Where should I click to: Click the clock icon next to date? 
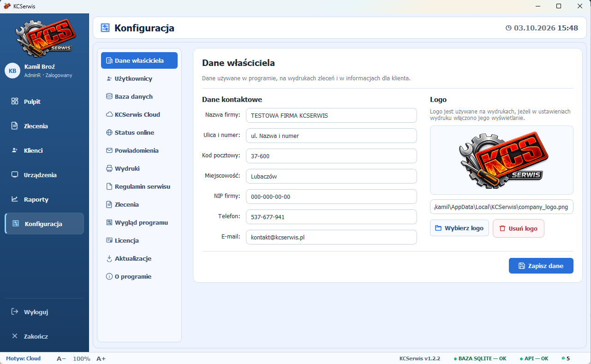coord(509,28)
